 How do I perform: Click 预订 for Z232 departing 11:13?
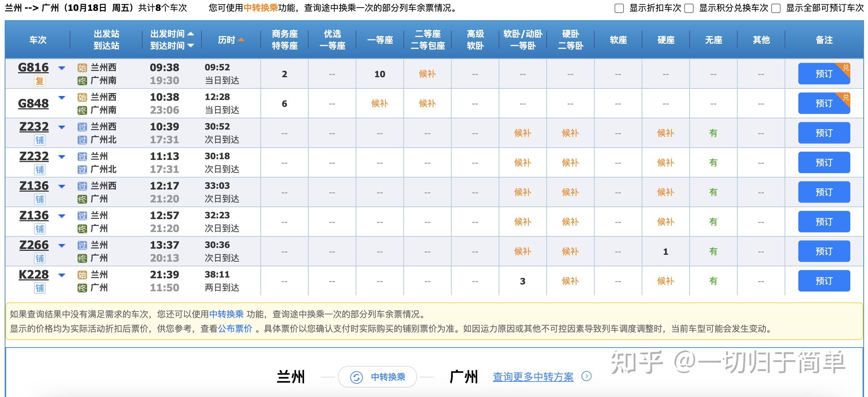[824, 162]
